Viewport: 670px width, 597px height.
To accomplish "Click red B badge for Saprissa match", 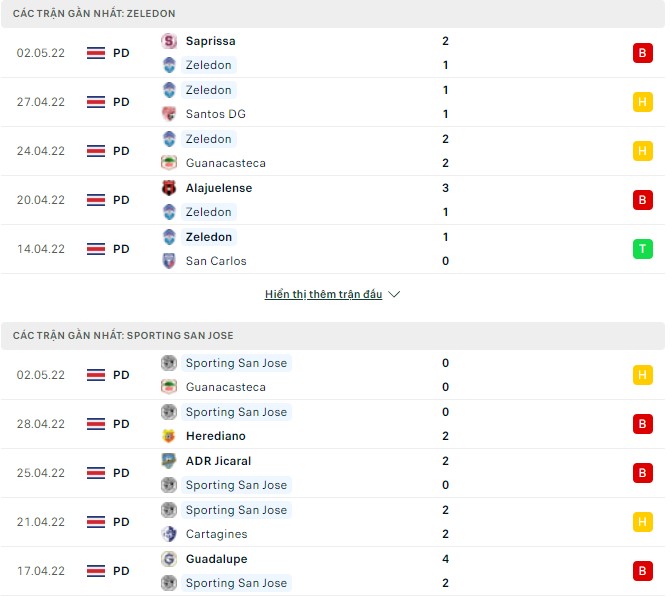I will [642, 53].
